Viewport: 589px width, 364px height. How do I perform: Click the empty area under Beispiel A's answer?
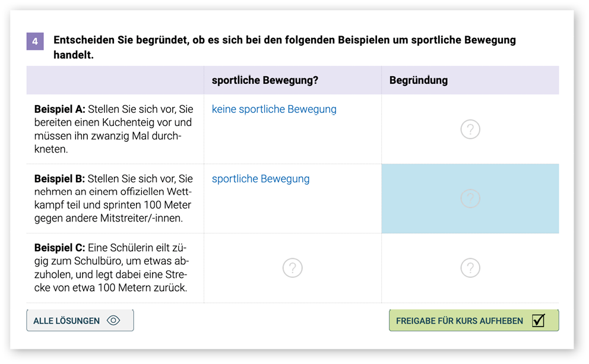click(292, 143)
